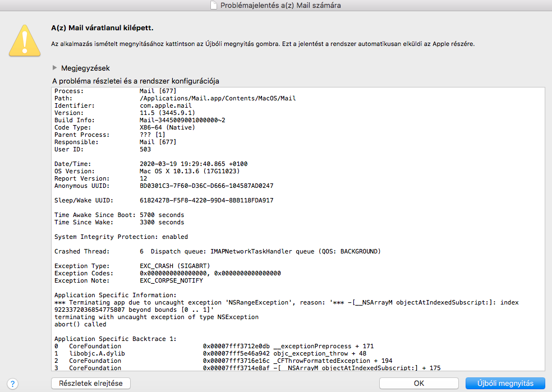552x392 pixels.
Task: Click the code type X86-64 (Native)
Action: (x=167, y=127)
